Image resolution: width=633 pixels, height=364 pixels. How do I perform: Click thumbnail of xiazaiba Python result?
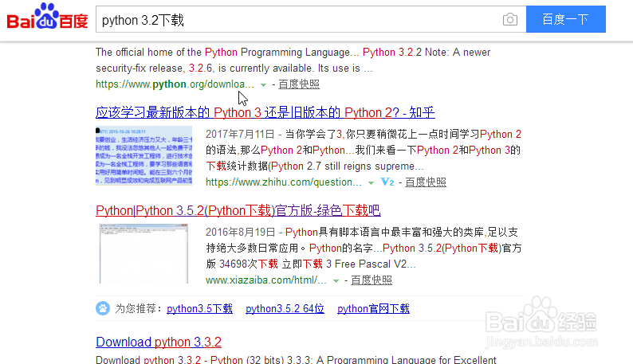point(144,254)
